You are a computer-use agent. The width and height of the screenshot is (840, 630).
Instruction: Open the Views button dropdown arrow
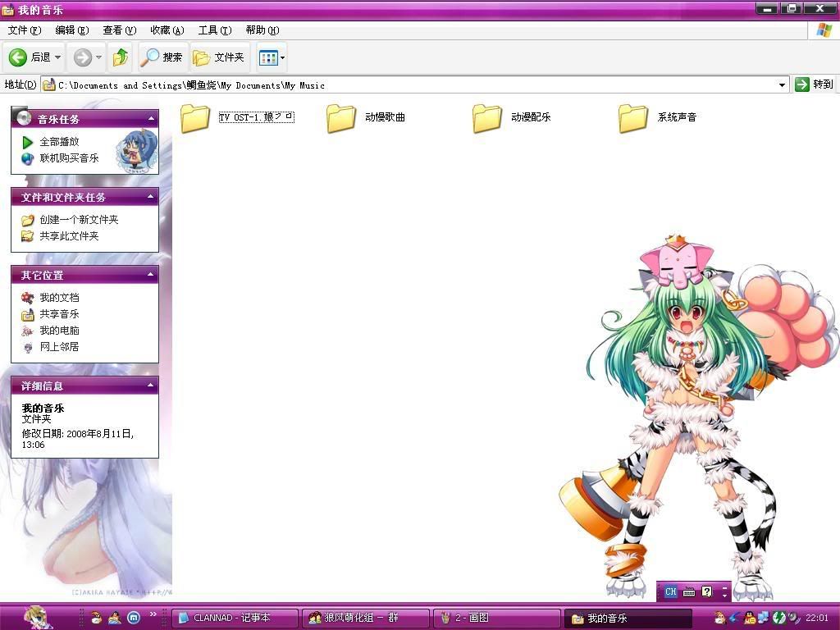282,57
